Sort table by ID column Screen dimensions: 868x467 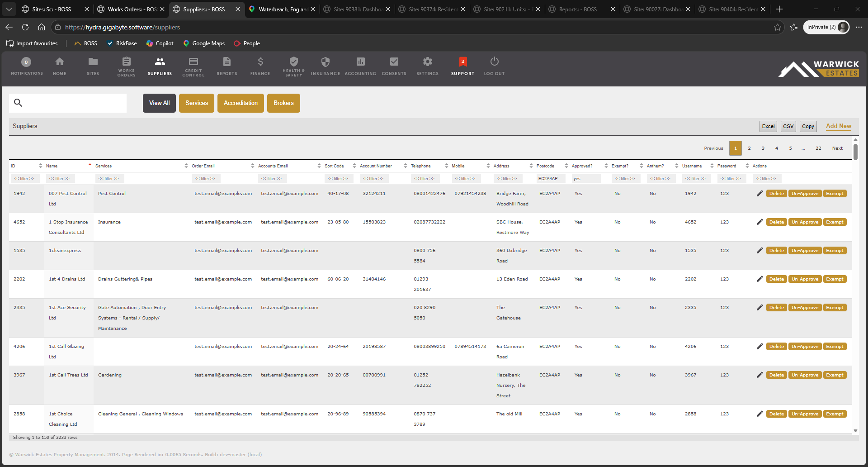26,166
